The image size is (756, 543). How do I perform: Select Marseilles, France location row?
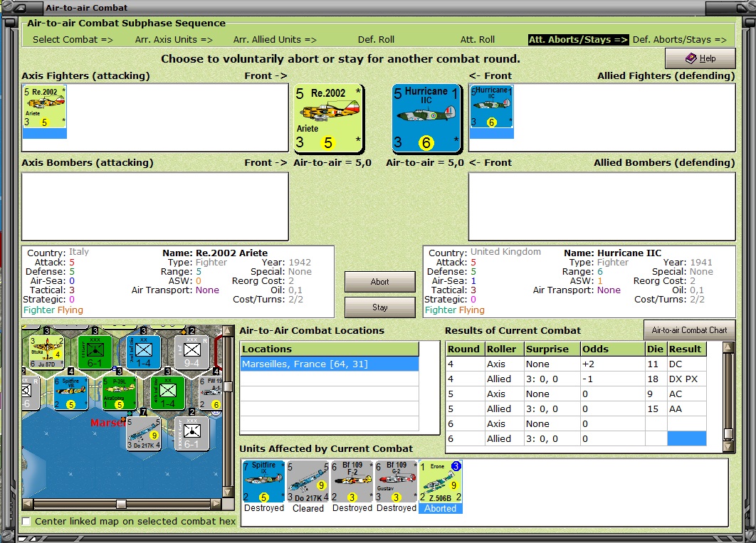coord(330,364)
